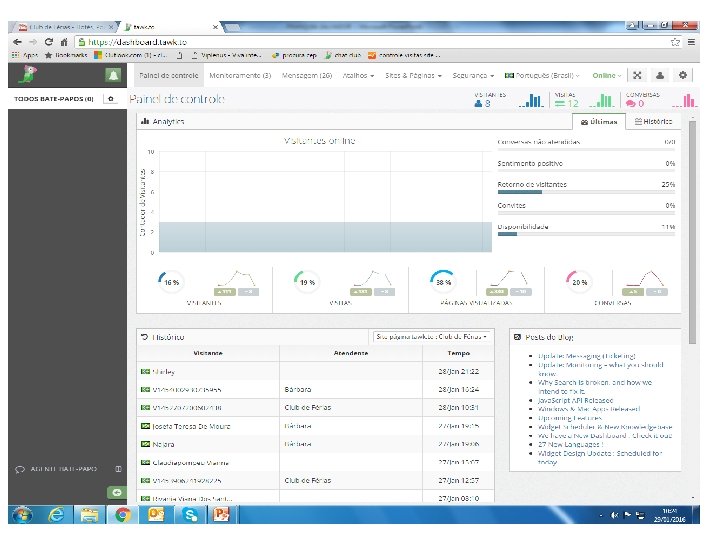Open the Josefa Teresa De Moura row

tap(315, 426)
